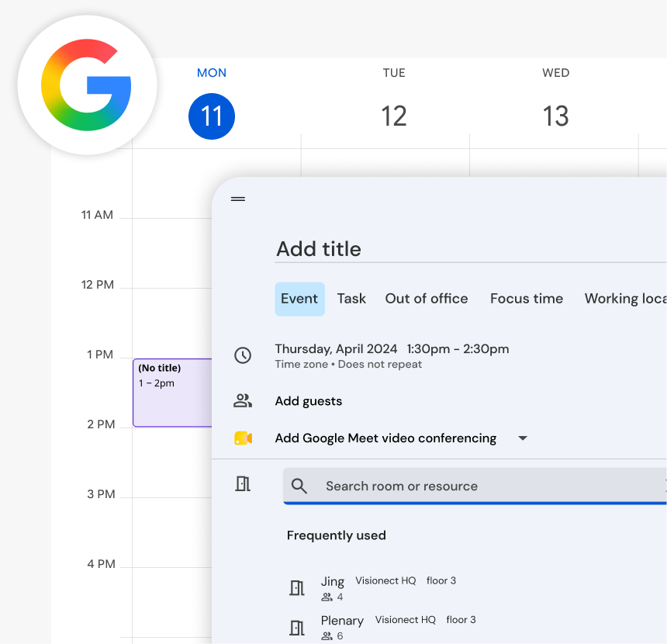This screenshot has width=667, height=644.
Task: Click the Add title field
Action: click(471, 249)
